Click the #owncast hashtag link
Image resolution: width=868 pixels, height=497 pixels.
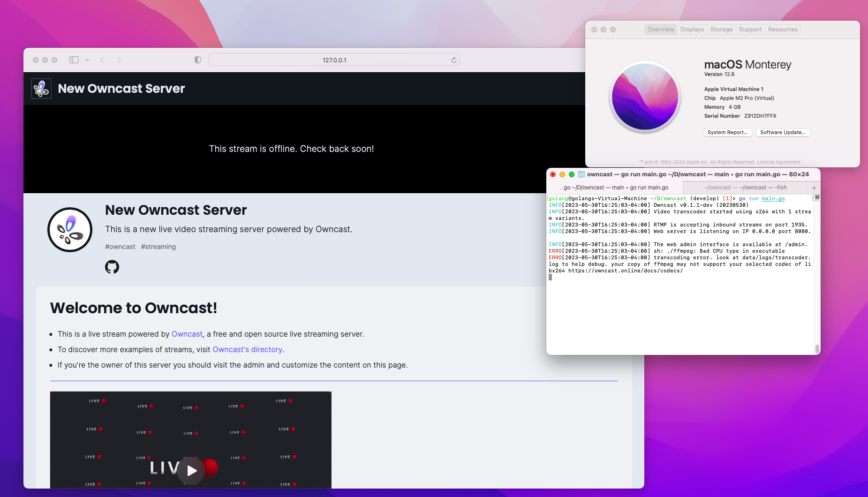click(x=120, y=247)
